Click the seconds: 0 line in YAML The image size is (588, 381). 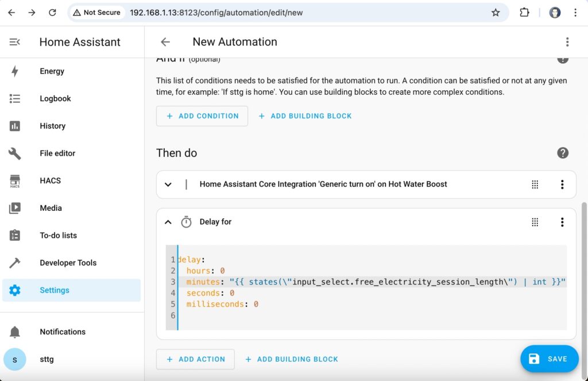[x=210, y=293]
